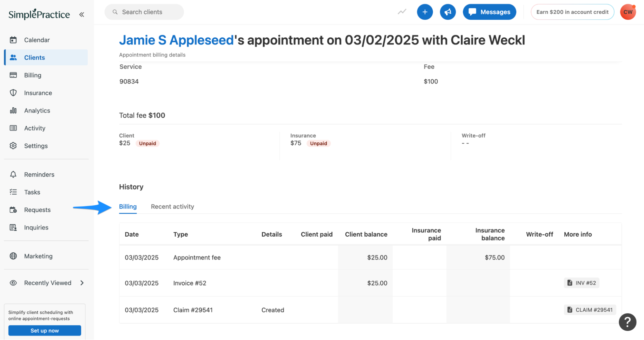Open the help question mark button
The image size is (644, 340).
click(x=628, y=322)
